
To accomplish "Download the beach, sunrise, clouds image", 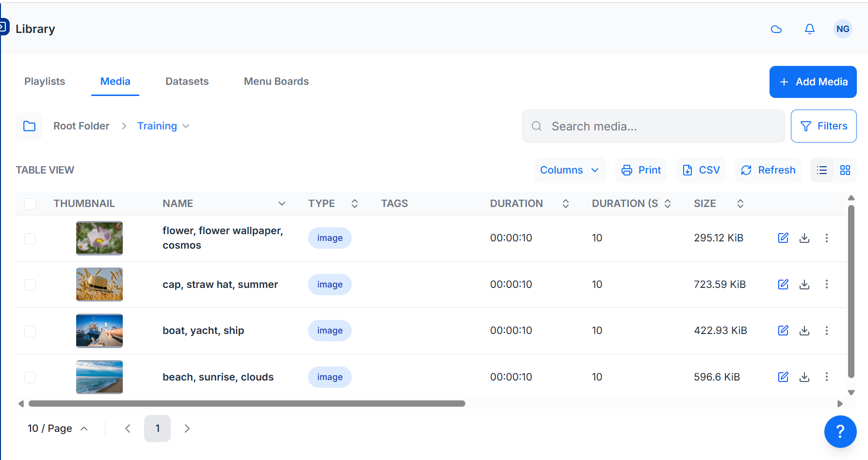I will pos(804,377).
